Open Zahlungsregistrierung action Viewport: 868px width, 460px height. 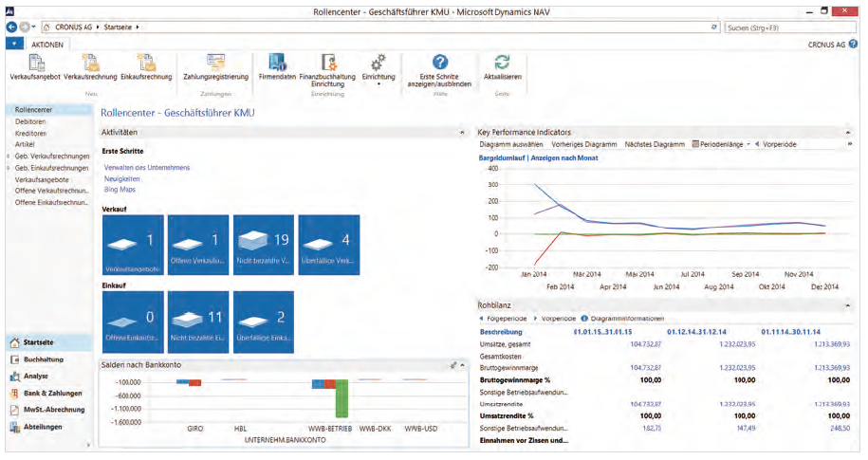click(x=216, y=67)
